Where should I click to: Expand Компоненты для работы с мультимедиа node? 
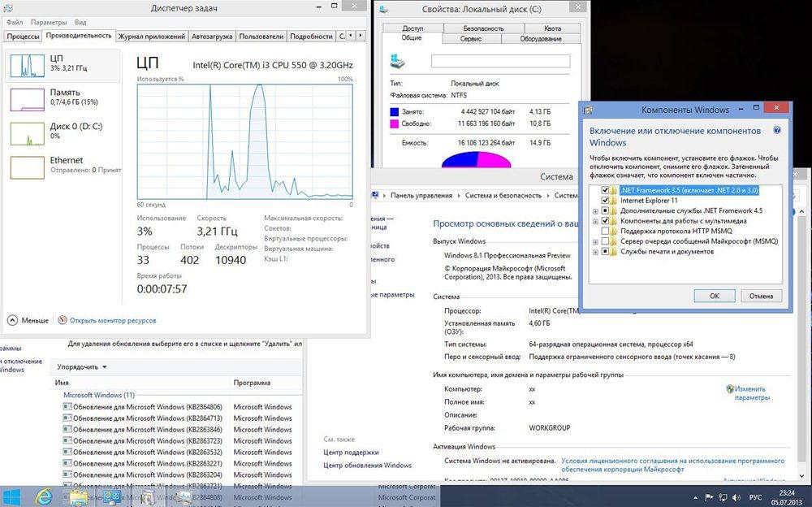(595, 221)
